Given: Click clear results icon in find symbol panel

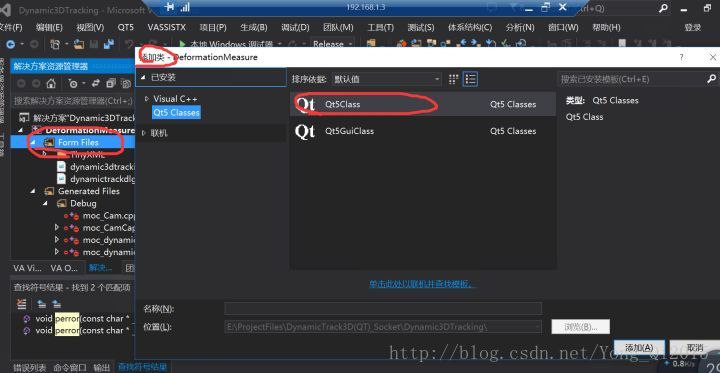Looking at the screenshot, I should (x=21, y=303).
